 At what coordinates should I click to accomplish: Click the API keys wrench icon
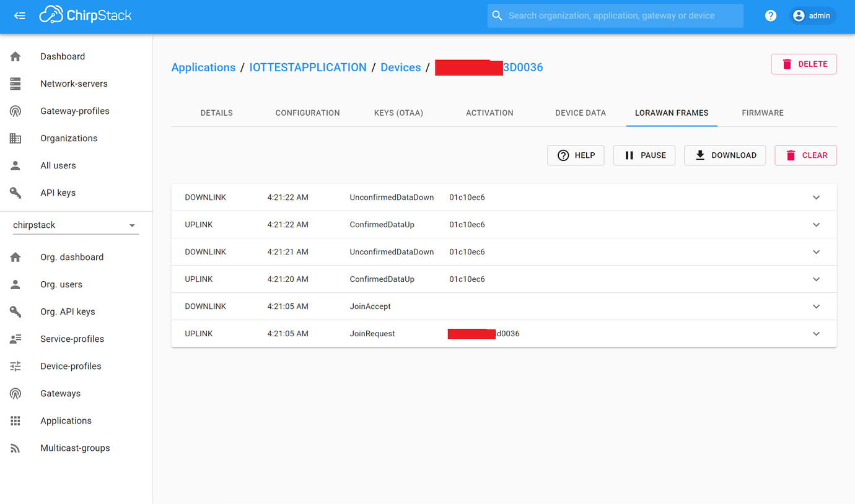(x=15, y=193)
